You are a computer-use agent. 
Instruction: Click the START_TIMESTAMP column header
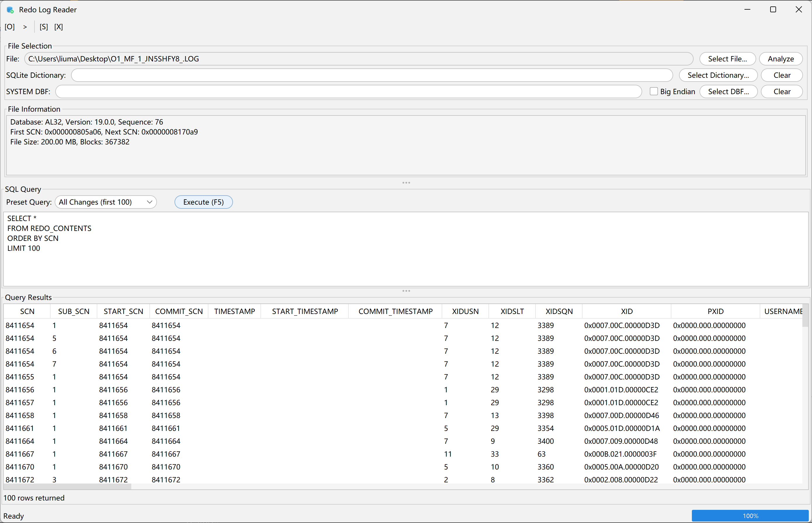[x=305, y=311]
